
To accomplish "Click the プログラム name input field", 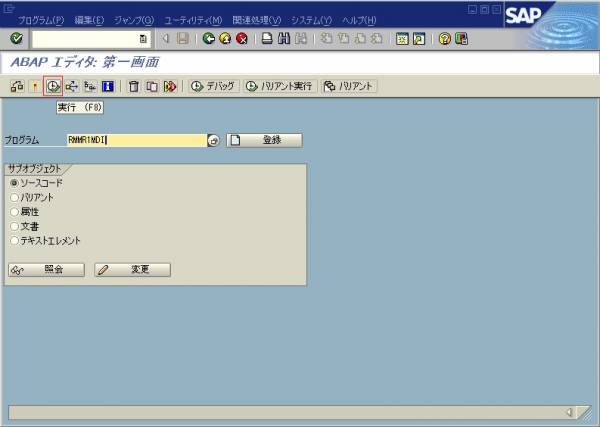I will coord(136,140).
